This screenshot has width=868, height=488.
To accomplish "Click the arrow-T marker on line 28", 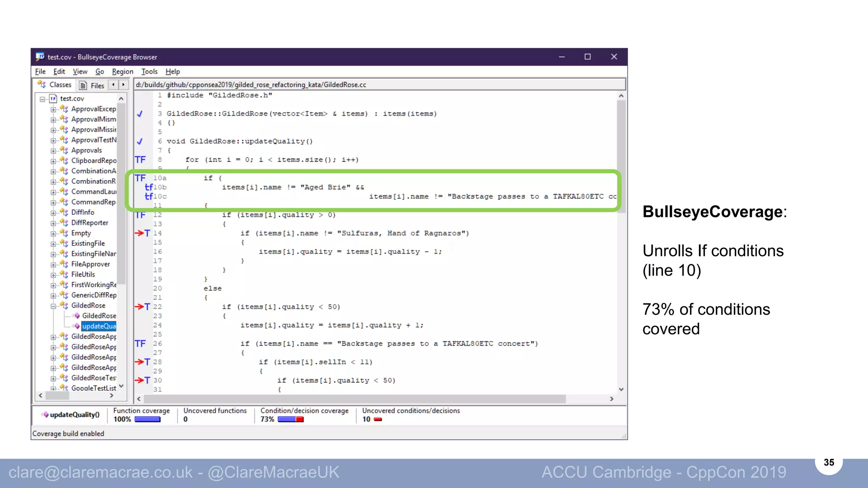I will (142, 362).
